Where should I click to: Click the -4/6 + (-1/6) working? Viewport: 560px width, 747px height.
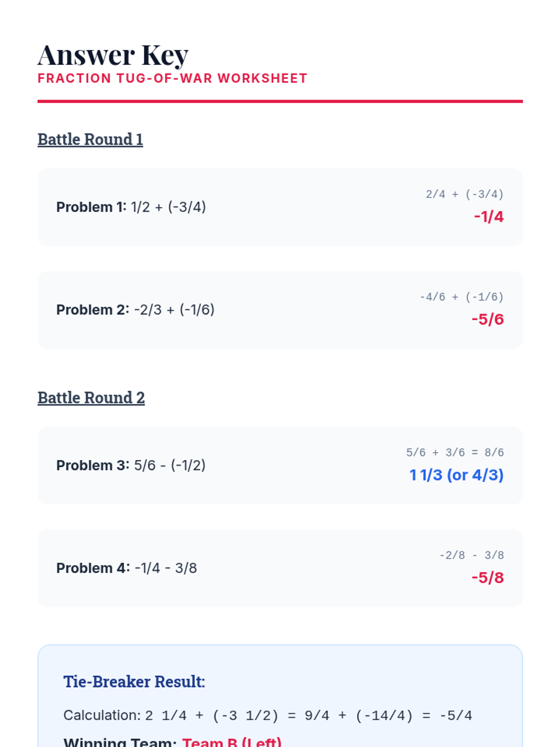(x=462, y=297)
